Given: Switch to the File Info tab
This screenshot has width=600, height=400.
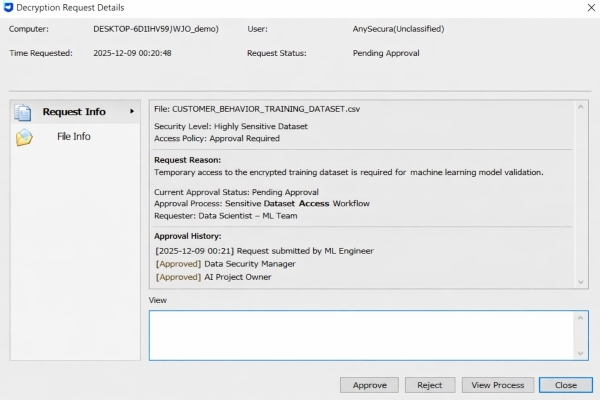Looking at the screenshot, I should (75, 137).
